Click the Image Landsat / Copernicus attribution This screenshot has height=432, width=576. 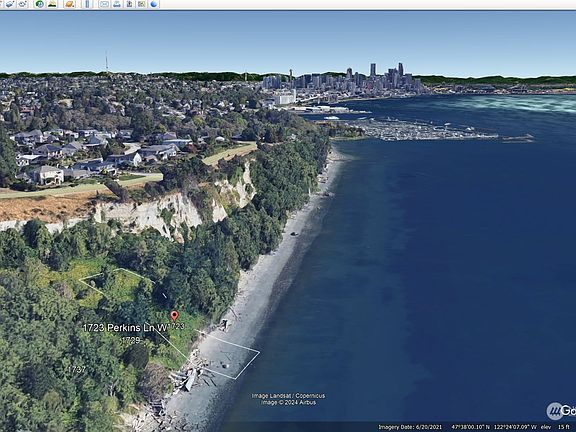(288, 396)
